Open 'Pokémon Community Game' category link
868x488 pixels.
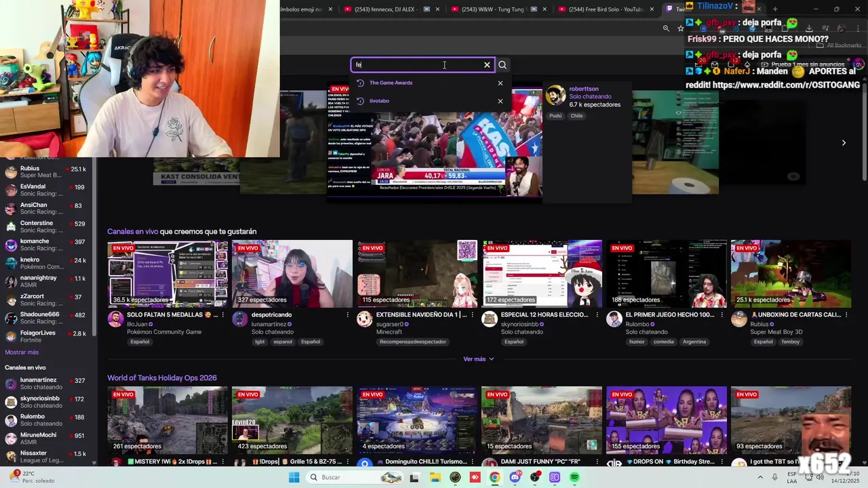tap(164, 332)
